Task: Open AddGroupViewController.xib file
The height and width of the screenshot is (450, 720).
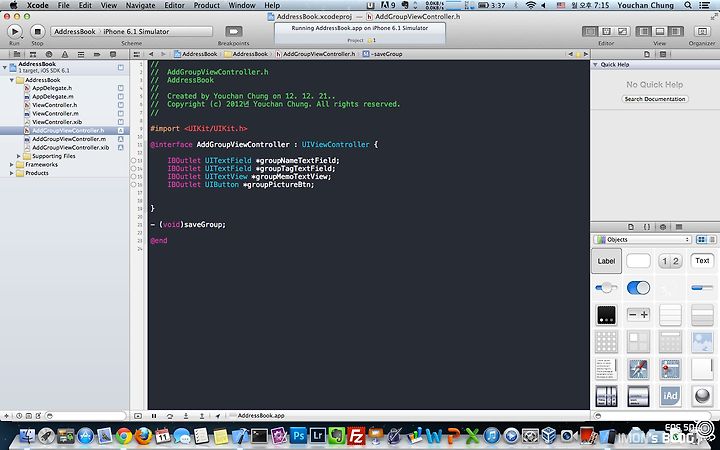Action: tap(71, 148)
